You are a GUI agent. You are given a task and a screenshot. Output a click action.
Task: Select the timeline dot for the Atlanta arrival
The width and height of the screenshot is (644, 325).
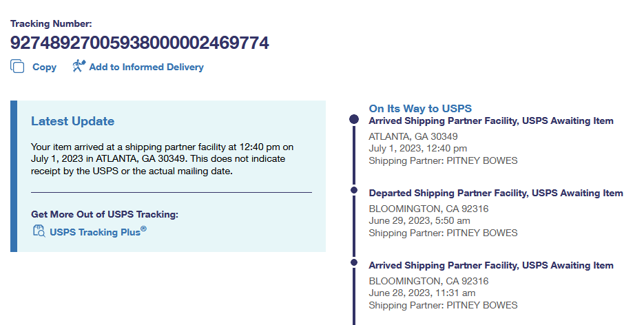(x=354, y=119)
